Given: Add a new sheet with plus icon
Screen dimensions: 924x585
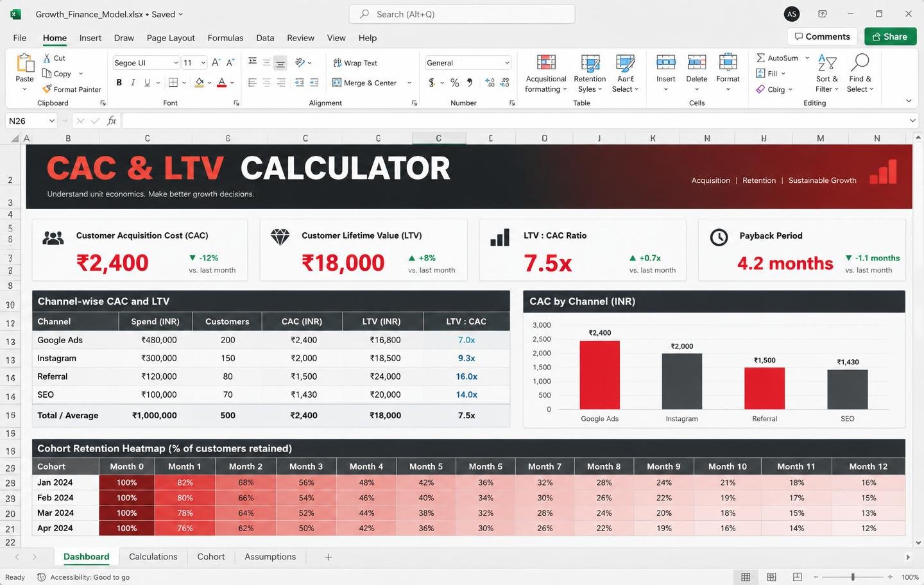Looking at the screenshot, I should [328, 557].
